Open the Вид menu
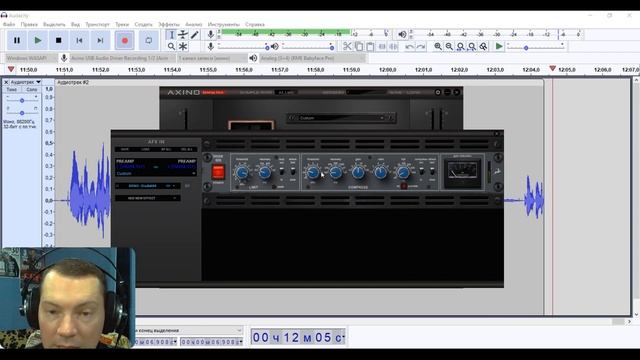 (x=76, y=24)
